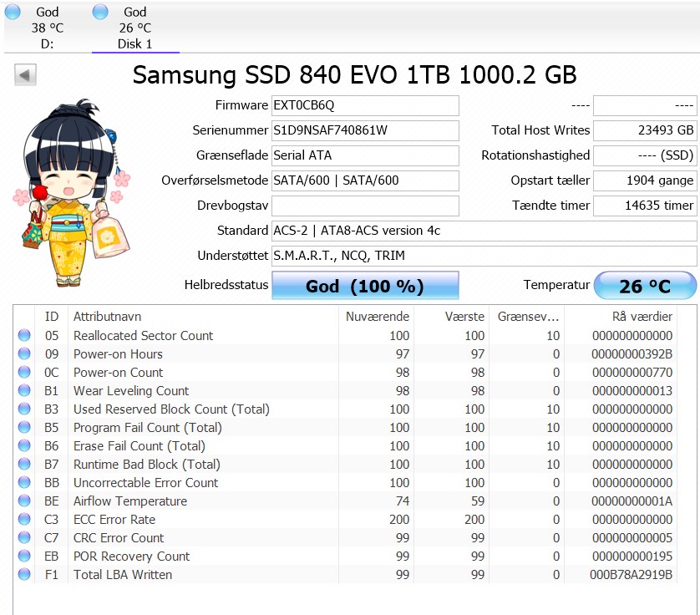The image size is (700, 615).
Task: Select the Disk 1 tab showing 26 °C
Action: (135, 28)
